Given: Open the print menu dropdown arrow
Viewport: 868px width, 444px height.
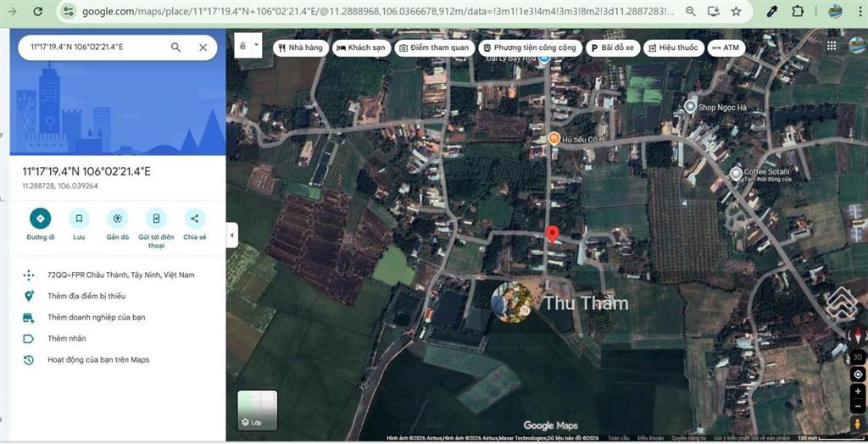Looking at the screenshot, I should click(256, 46).
